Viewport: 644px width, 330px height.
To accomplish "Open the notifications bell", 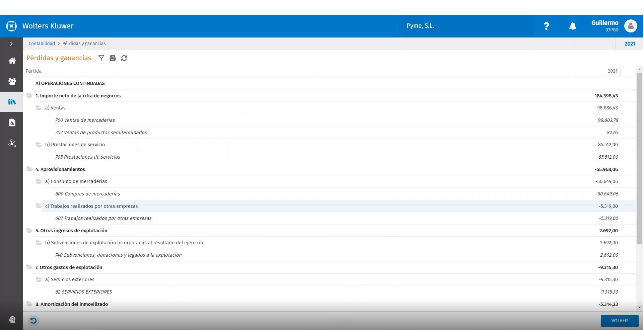I will pyautogui.click(x=573, y=26).
